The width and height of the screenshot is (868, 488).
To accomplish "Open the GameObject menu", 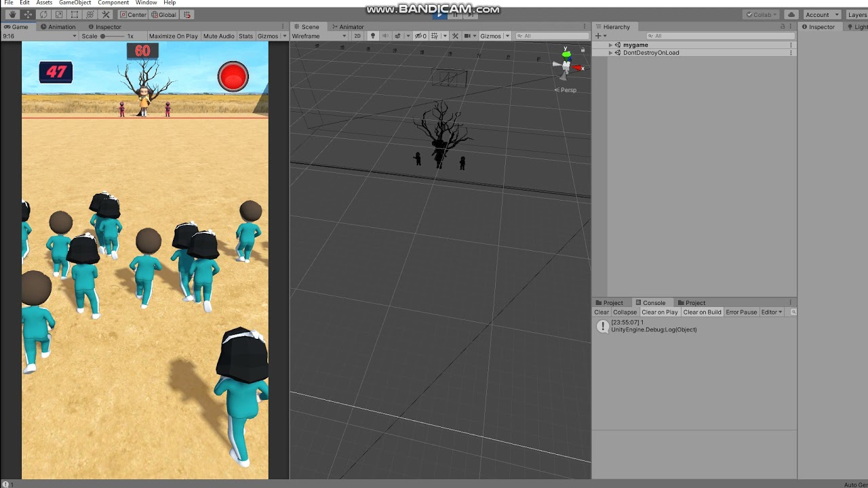I will click(x=75, y=3).
